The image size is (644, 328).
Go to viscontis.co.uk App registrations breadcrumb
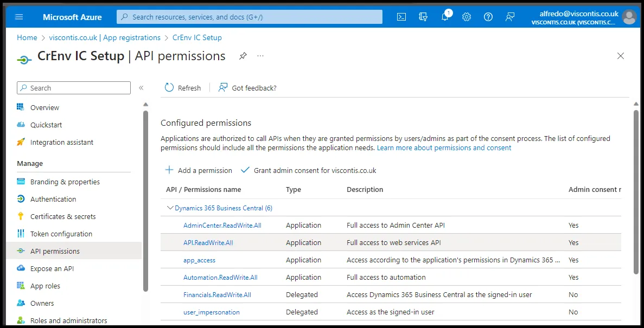click(105, 37)
